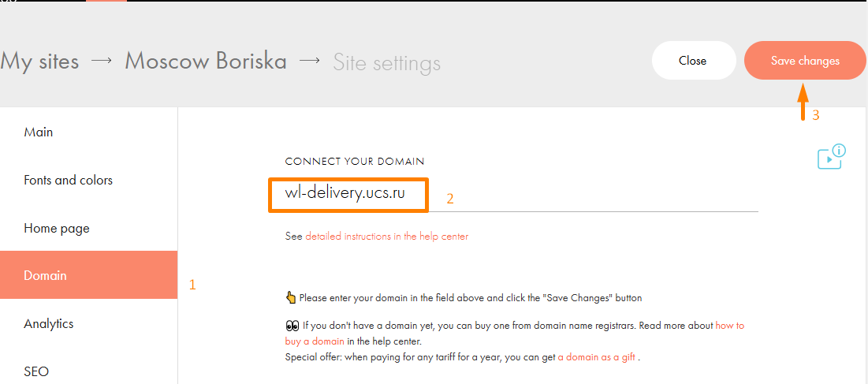Click the arrow after My sites breadcrumb
The image size is (868, 384).
102,61
